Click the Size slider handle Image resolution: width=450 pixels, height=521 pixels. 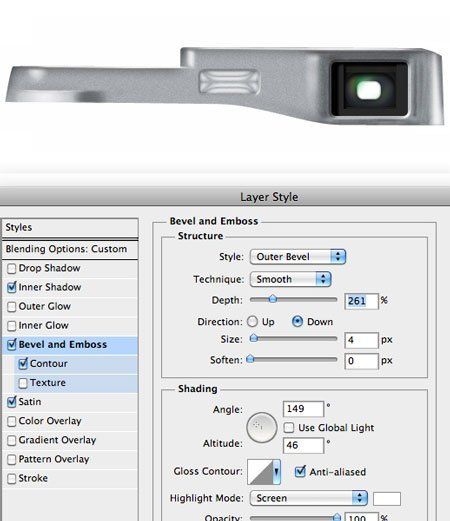pyautogui.click(x=254, y=338)
